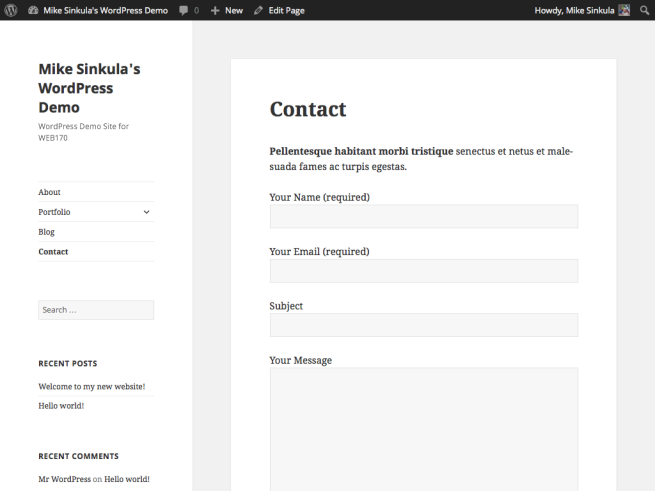Image resolution: width=655 pixels, height=491 pixels.
Task: Click the RECENT POSTS widget heading
Action: [68, 364]
